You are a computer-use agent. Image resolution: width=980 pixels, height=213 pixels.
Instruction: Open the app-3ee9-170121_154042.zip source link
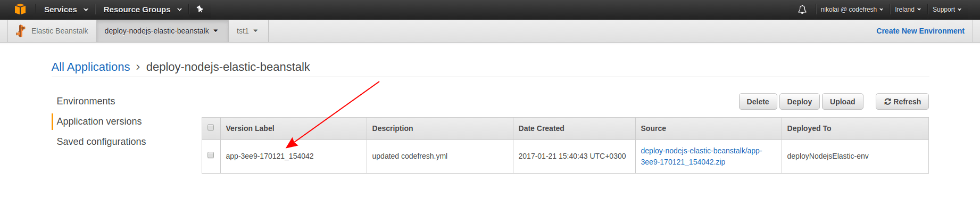(701, 156)
